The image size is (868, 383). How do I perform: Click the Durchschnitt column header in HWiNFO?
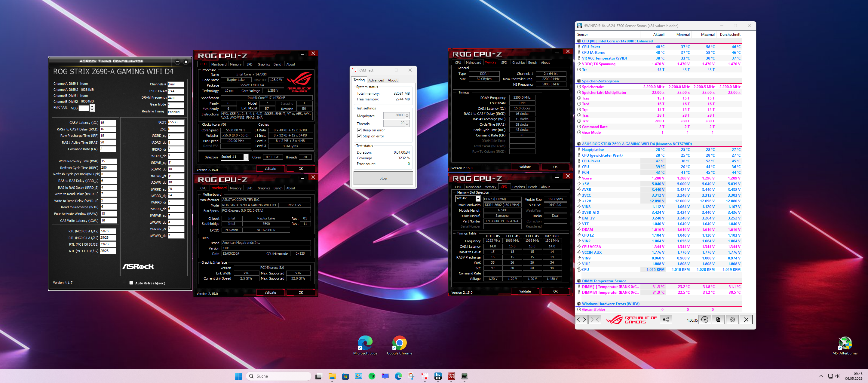point(730,34)
